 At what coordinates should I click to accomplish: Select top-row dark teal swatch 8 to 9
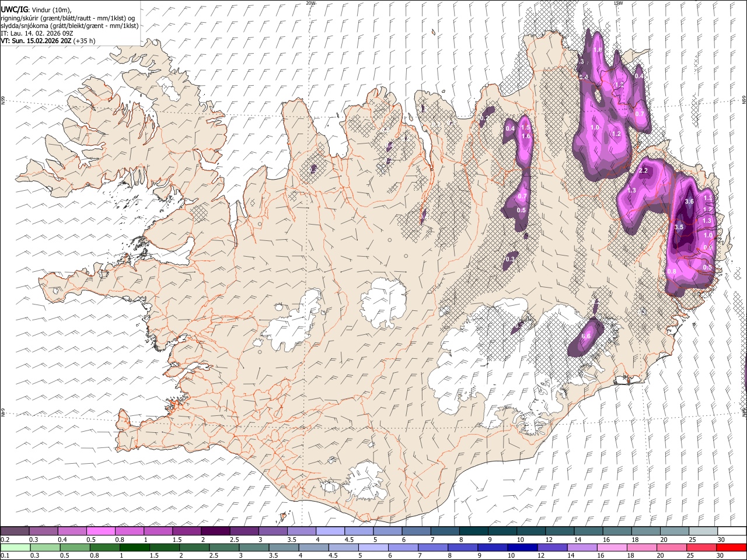[474, 531]
